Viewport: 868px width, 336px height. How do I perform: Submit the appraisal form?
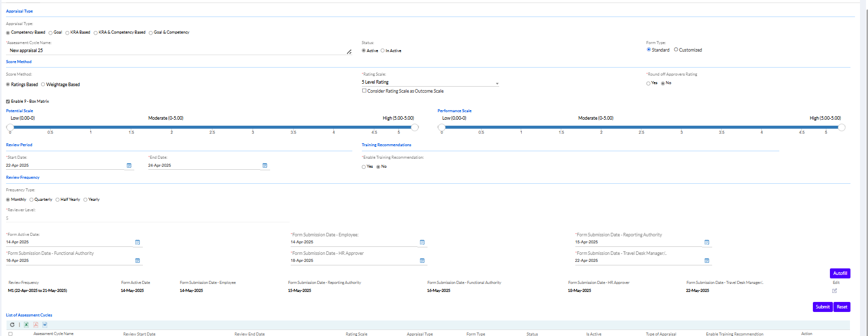[822, 307]
